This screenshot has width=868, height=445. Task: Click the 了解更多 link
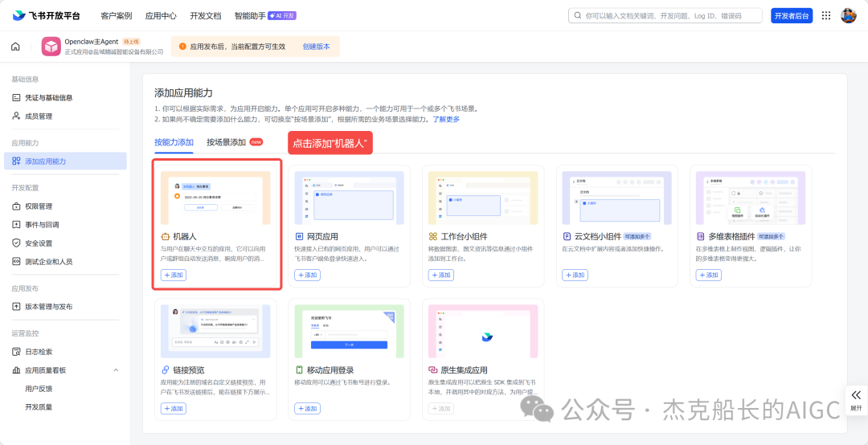446,119
